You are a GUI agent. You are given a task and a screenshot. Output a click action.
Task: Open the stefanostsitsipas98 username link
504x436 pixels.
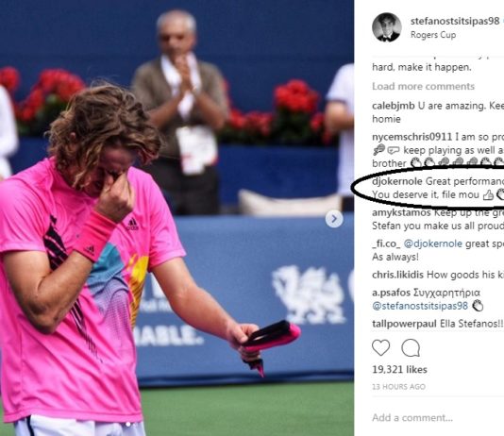455,21
